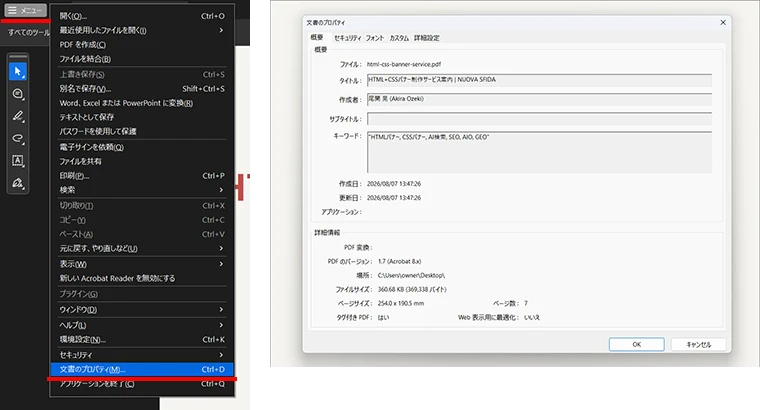This screenshot has height=410, width=760.
Task: Select the arrow selection tool
Action: 18,72
